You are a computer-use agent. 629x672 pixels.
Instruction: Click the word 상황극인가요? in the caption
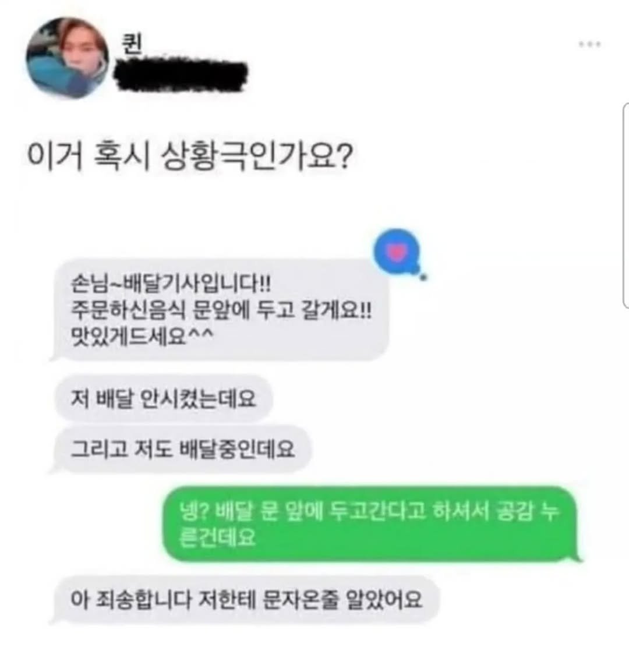257,157
